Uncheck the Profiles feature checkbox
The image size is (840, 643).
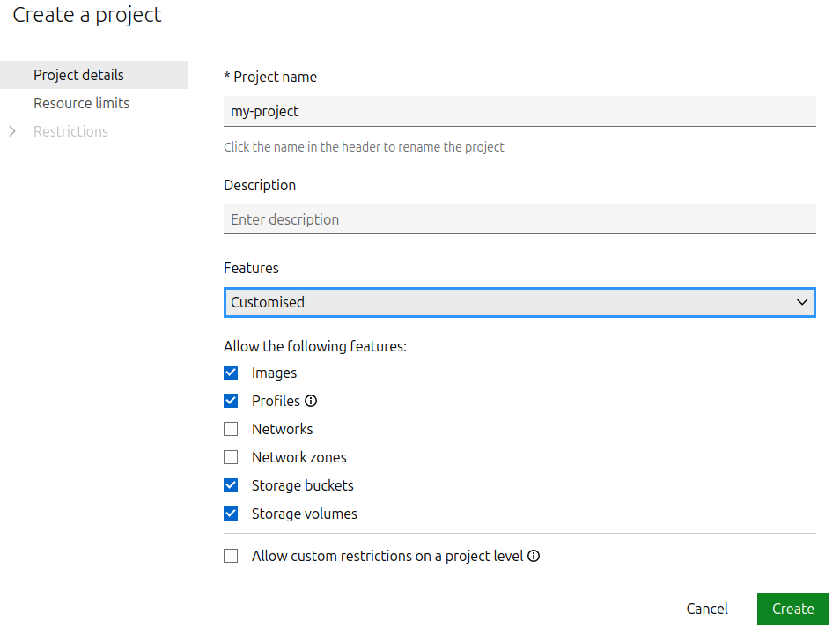click(x=231, y=401)
